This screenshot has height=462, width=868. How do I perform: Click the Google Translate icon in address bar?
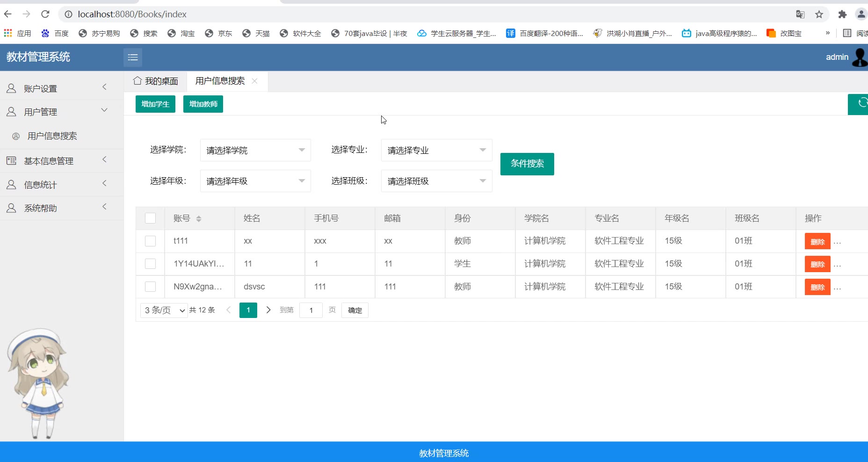pos(800,14)
